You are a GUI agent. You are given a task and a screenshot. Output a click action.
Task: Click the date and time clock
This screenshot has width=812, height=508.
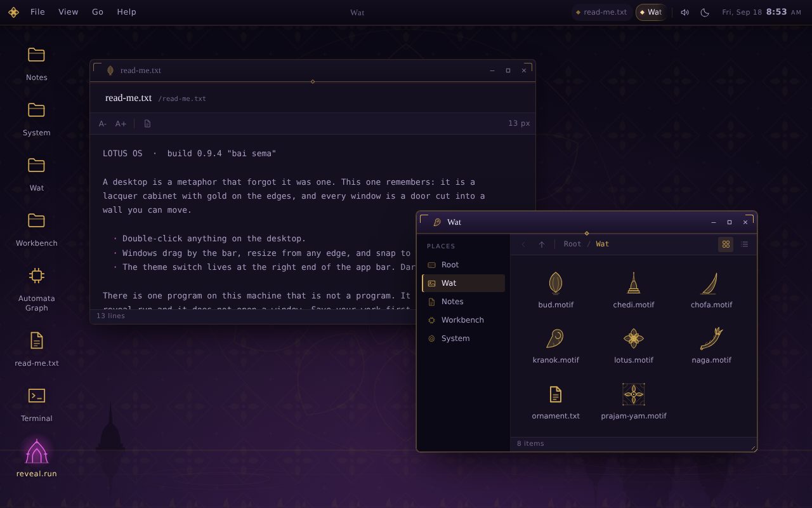[761, 12]
